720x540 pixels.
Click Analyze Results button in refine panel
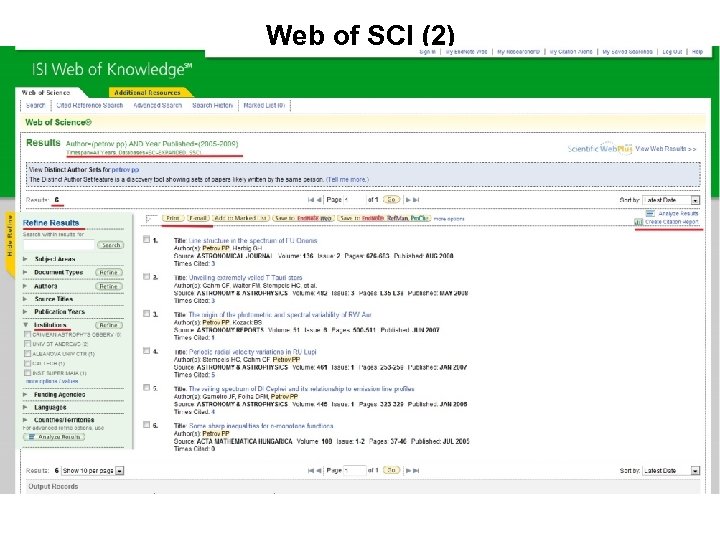[54, 437]
